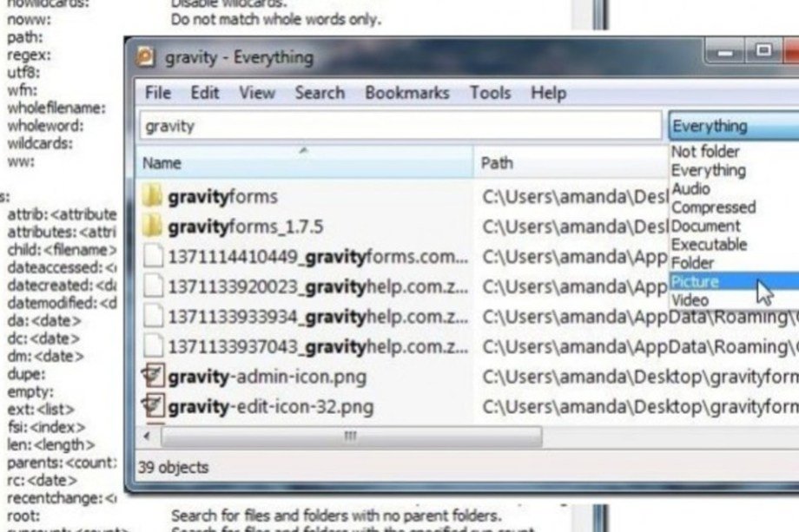Screen dimensions: 799x532
Task: Click ext:<list> in background help window
Action: 41,410
